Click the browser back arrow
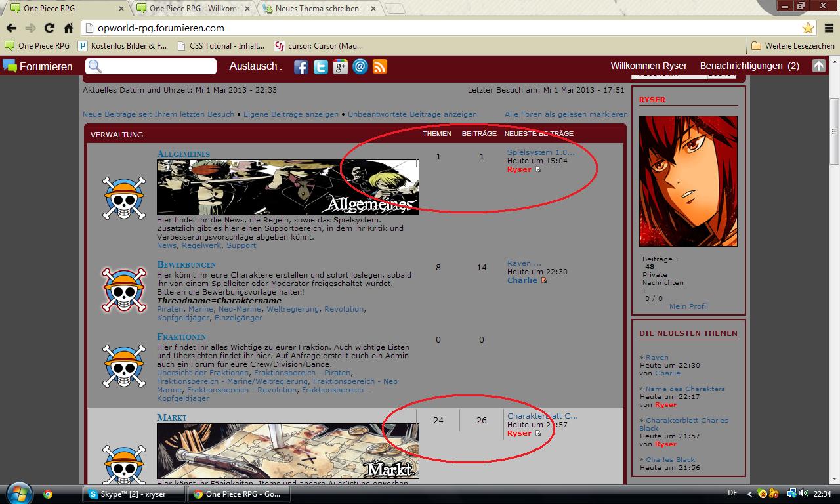 pyautogui.click(x=11, y=28)
